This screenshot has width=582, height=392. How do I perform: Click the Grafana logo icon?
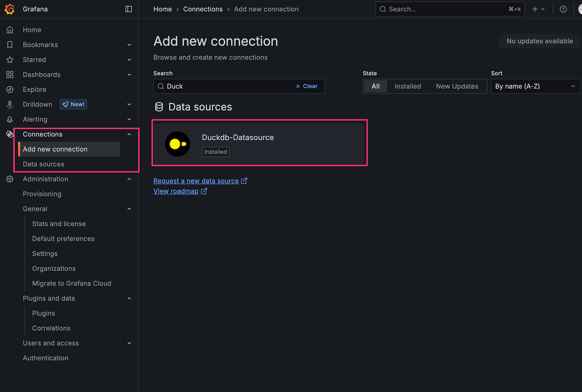pos(10,9)
